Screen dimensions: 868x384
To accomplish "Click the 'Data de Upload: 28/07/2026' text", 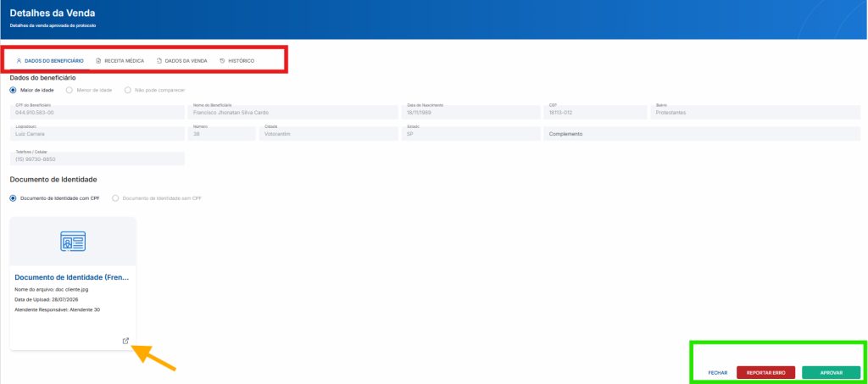I will 47,299.
